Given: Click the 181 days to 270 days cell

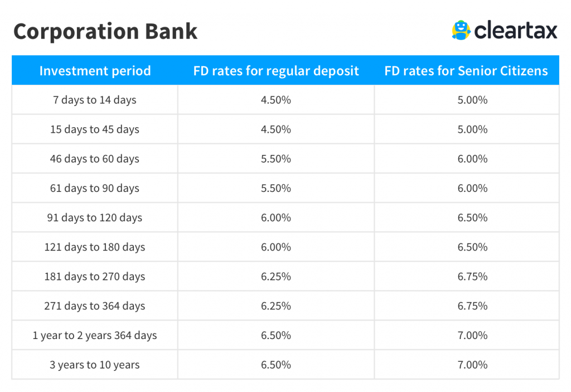Looking at the screenshot, I should click(x=95, y=277).
